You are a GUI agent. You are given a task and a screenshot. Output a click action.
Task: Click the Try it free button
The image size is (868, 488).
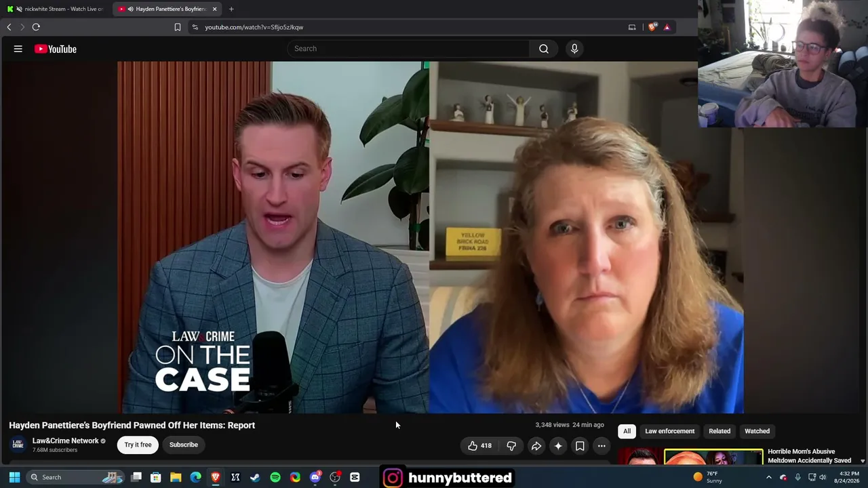pos(138,445)
